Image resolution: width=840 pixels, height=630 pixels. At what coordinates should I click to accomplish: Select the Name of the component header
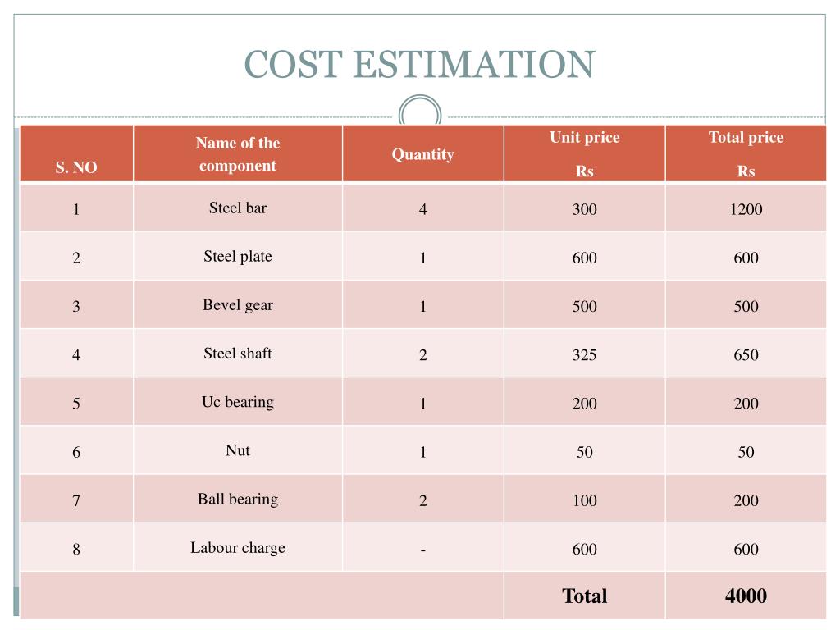238,154
